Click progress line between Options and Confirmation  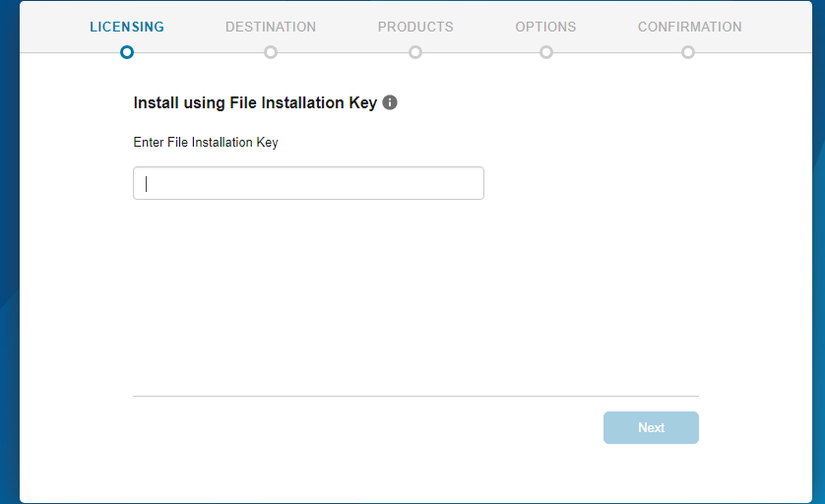coord(617,52)
